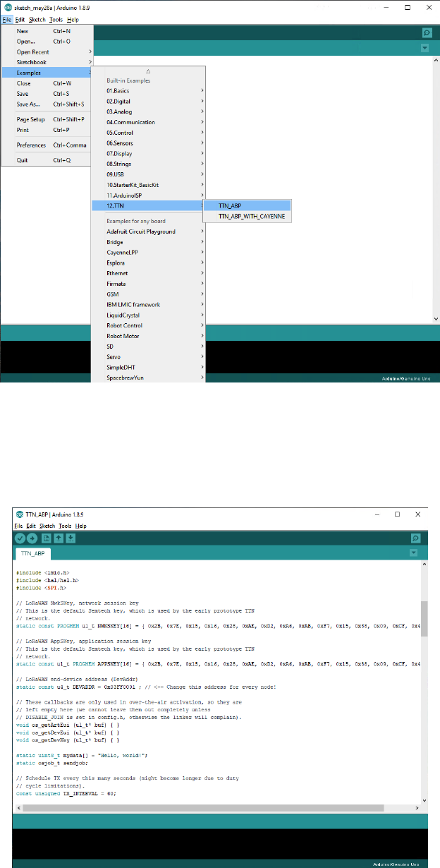The width and height of the screenshot is (440, 868).
Task: Expand Sketchbook in File menu
Action: 47,62
